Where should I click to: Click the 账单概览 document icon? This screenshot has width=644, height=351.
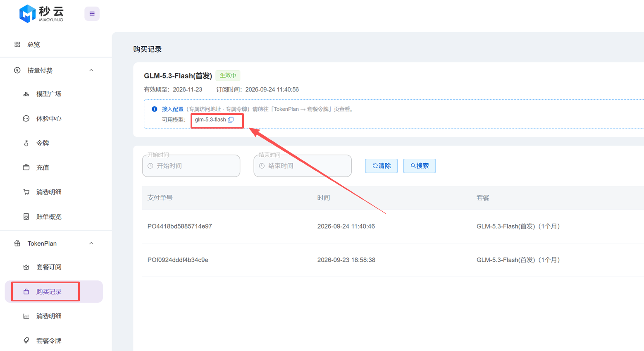tap(26, 217)
